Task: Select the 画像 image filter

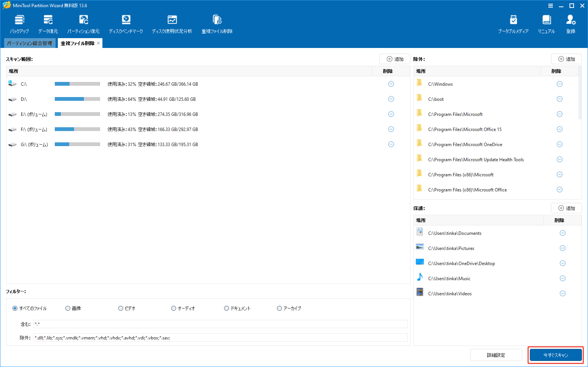Action: [x=67, y=308]
